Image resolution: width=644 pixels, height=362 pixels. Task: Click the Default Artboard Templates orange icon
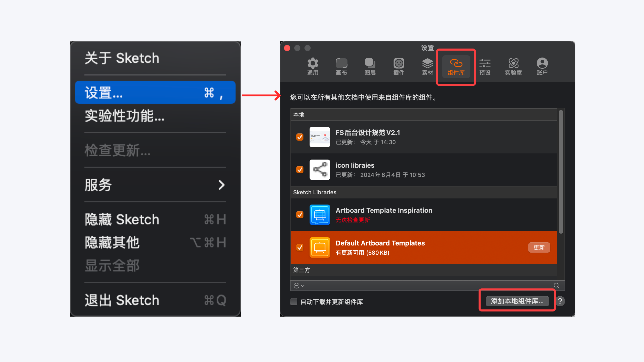tap(320, 247)
